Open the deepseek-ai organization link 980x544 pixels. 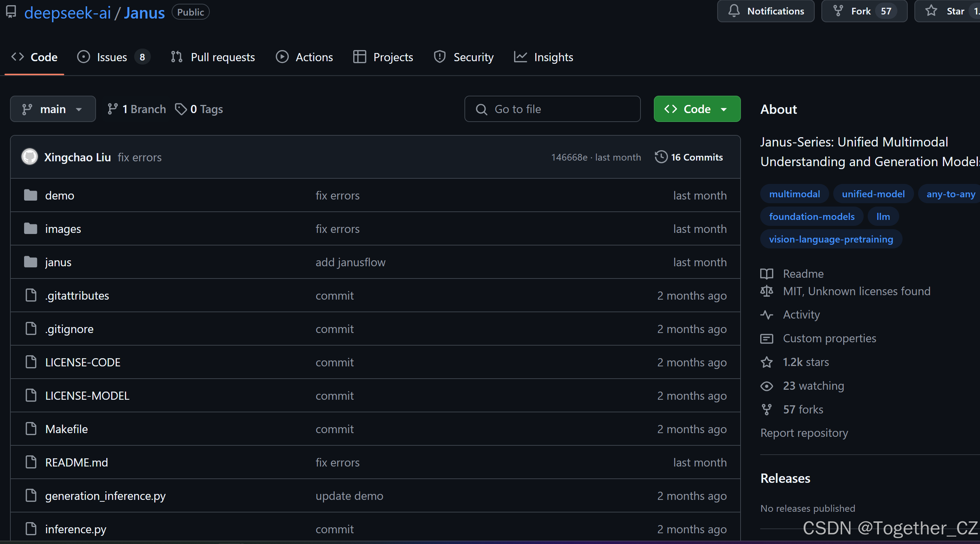tap(67, 13)
